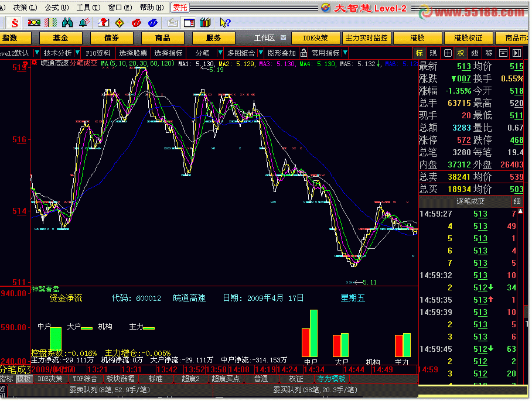Image resolution: width=532 pixels, height=401 pixels.
Task: Click the 图形叠加 toolbar item
Action: coord(282,53)
